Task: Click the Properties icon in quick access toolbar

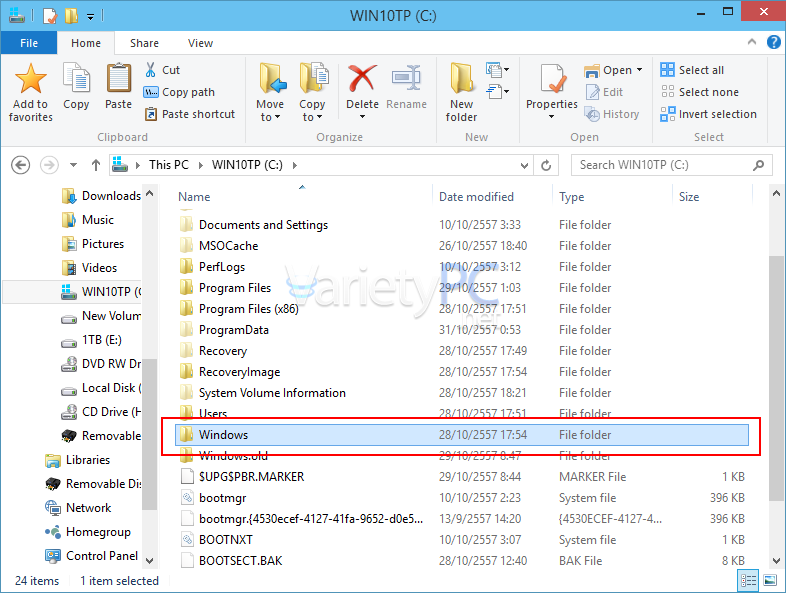Action: [x=50, y=16]
